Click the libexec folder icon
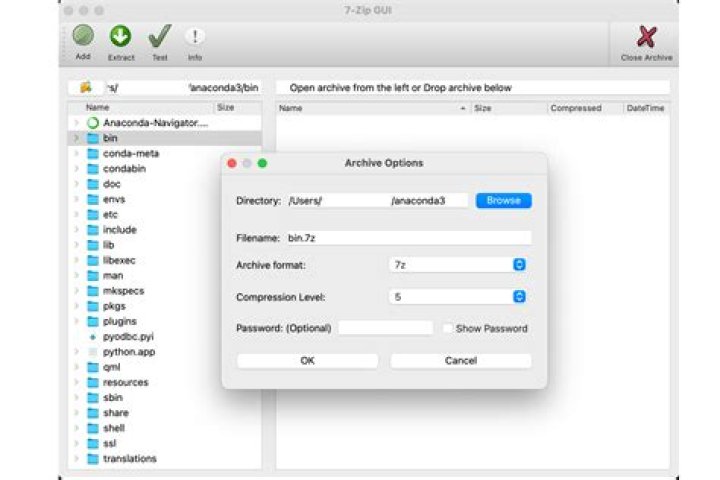This screenshot has width=720, height=480. [93, 260]
